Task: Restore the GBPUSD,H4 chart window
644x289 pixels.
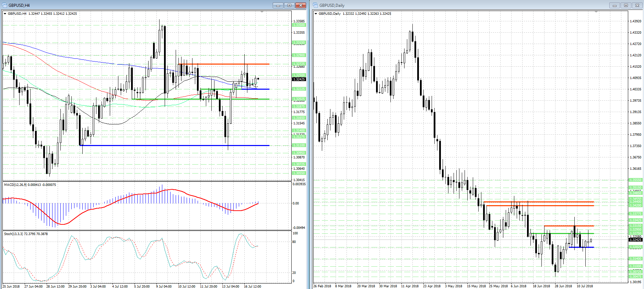Action: (x=289, y=5)
